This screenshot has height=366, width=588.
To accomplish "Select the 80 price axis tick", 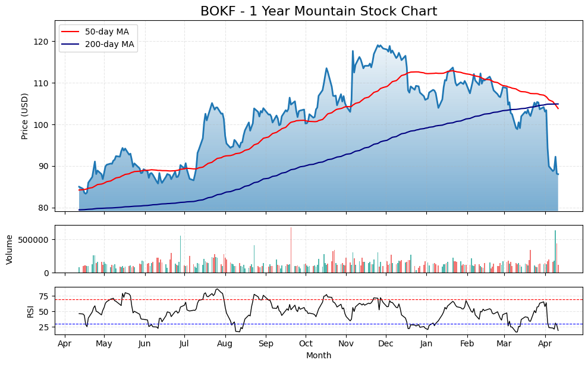I will tap(43, 208).
